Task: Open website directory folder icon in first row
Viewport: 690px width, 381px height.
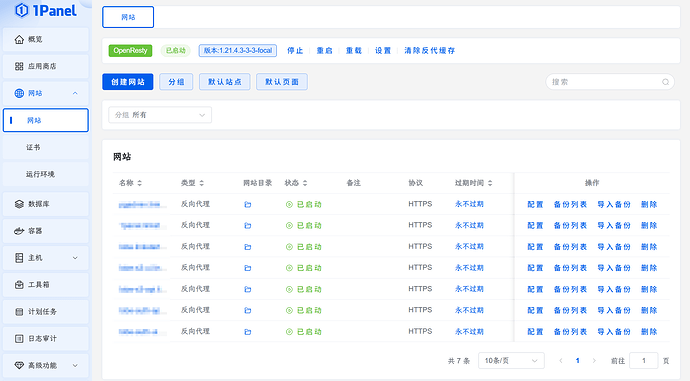Action: [x=248, y=205]
